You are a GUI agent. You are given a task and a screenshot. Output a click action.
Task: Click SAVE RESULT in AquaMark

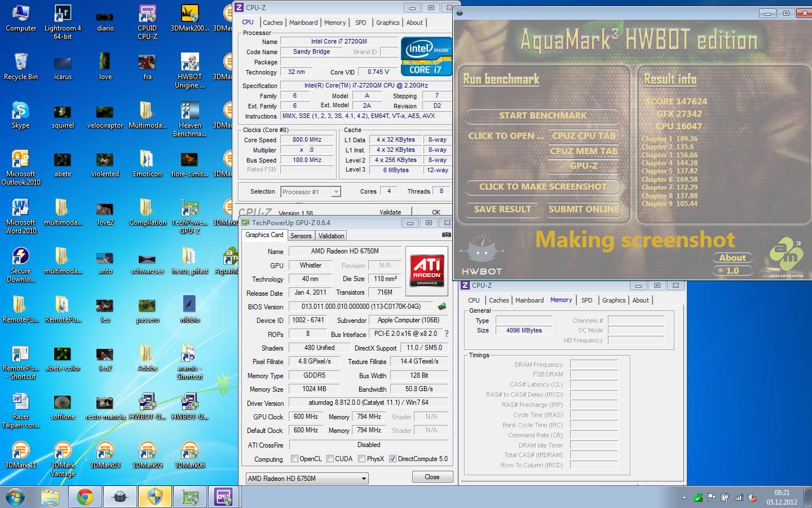click(x=502, y=209)
